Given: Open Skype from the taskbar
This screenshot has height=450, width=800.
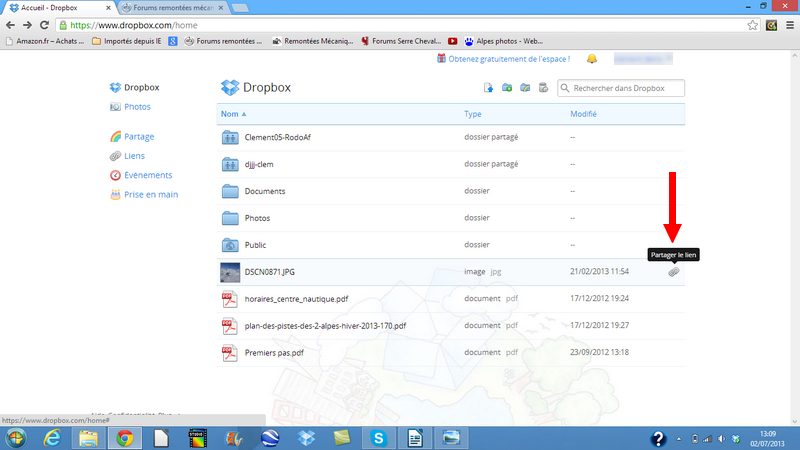Looking at the screenshot, I should [x=379, y=438].
